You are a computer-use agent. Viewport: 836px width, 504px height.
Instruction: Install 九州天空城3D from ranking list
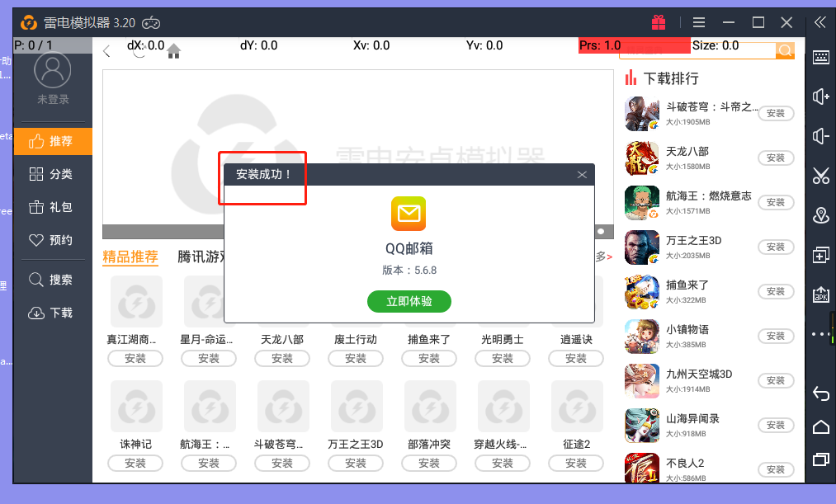[x=776, y=381]
